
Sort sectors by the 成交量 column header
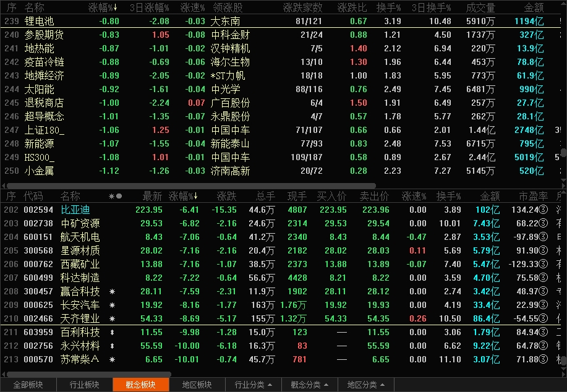[480, 7]
